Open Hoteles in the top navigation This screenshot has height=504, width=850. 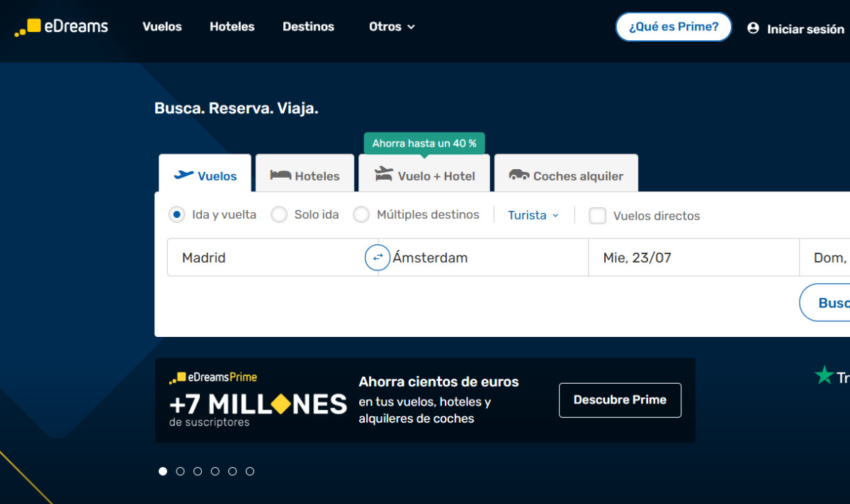(232, 27)
